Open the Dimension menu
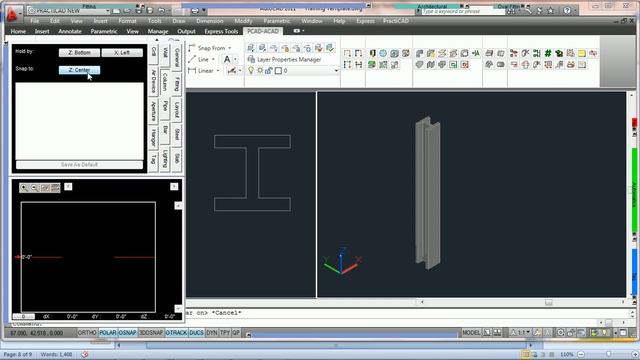Viewport: 640px width, 360px height. point(210,21)
